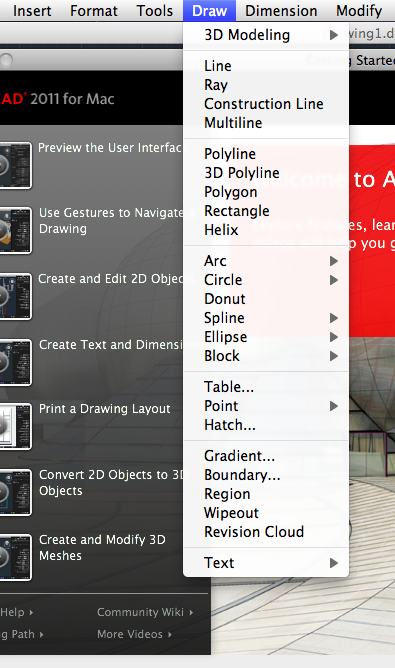Expand the 3D Modeling submenu

pyautogui.click(x=266, y=35)
